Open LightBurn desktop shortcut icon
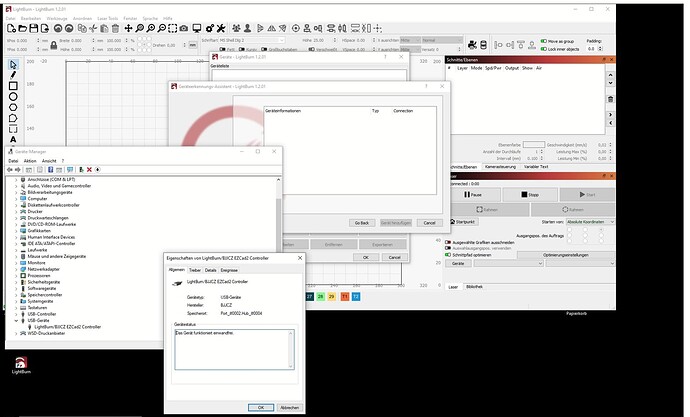The width and height of the screenshot is (690, 417). coord(21,365)
